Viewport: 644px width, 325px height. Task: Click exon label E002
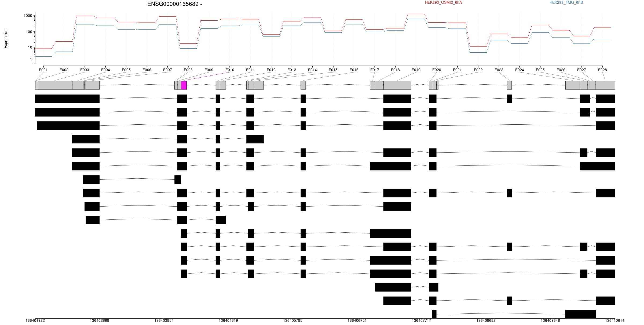(64, 70)
